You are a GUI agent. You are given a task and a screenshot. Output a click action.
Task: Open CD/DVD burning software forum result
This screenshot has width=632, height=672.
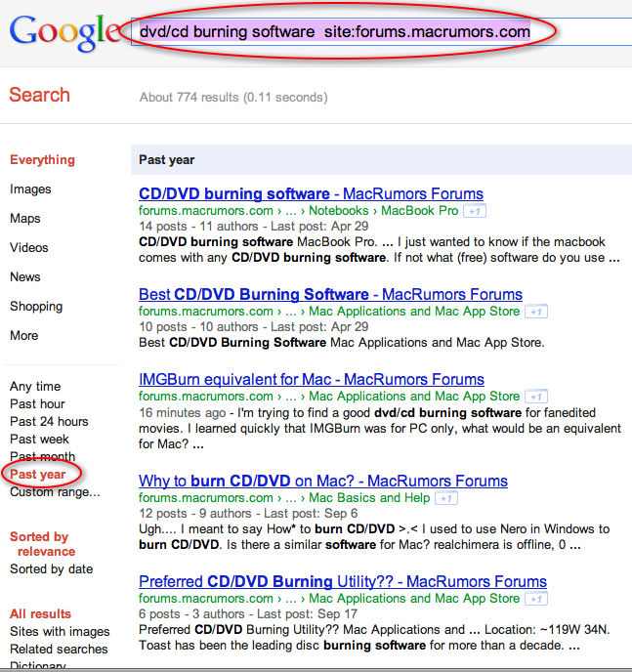point(311,193)
